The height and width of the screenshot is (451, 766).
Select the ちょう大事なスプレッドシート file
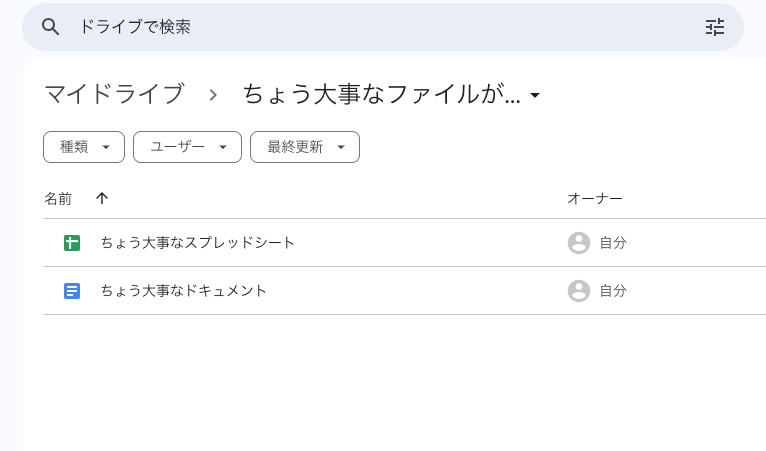198,243
